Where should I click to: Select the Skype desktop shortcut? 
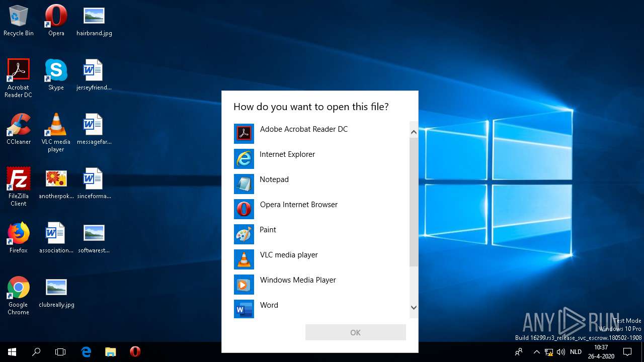coord(56,74)
